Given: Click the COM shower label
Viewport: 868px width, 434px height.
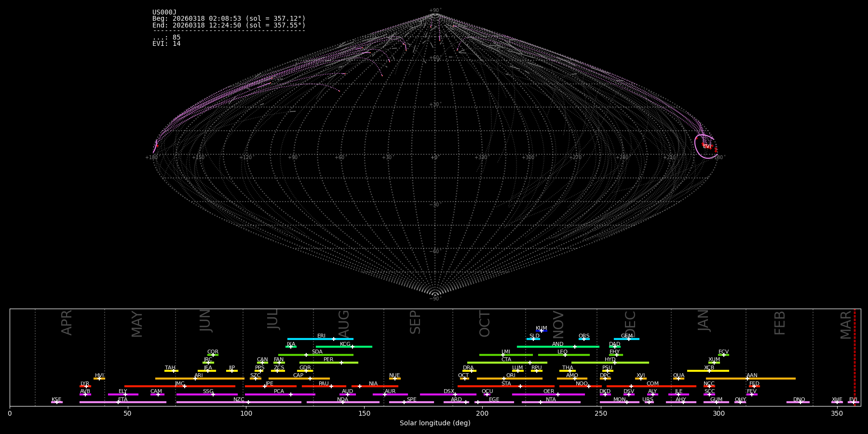Looking at the screenshot, I should click(652, 384).
